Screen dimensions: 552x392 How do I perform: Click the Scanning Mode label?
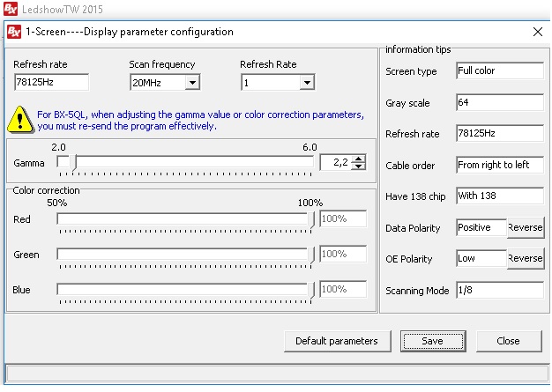[417, 291]
